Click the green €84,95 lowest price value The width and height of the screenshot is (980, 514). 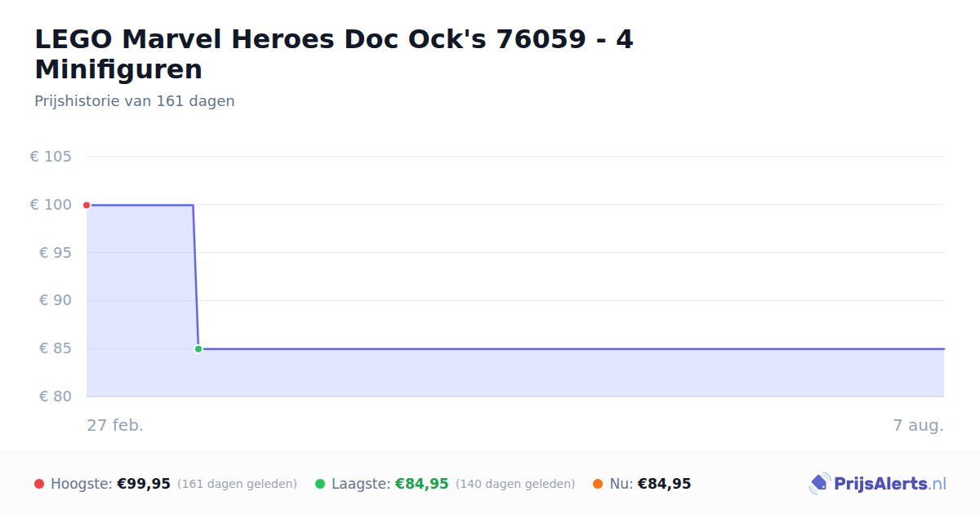[x=422, y=484]
